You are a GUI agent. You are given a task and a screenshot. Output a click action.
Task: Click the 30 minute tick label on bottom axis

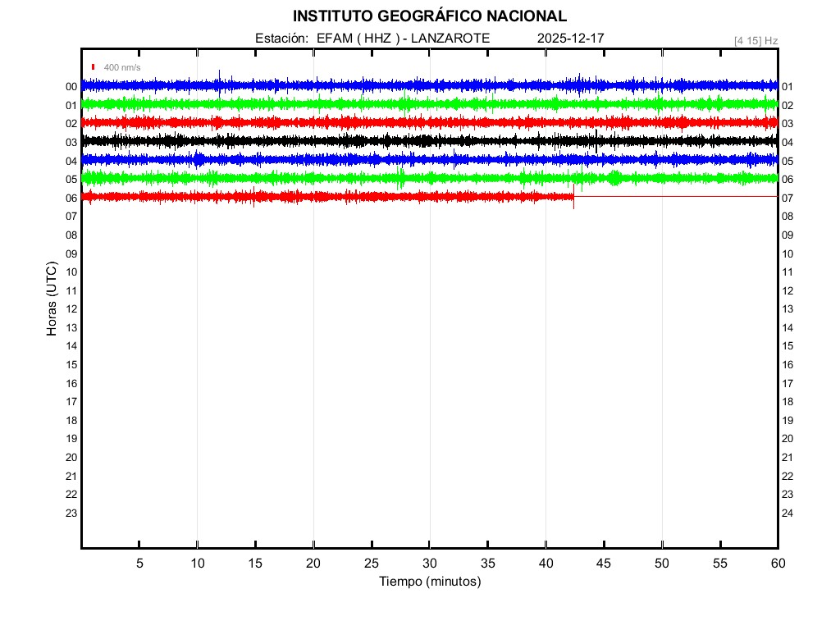click(x=430, y=564)
